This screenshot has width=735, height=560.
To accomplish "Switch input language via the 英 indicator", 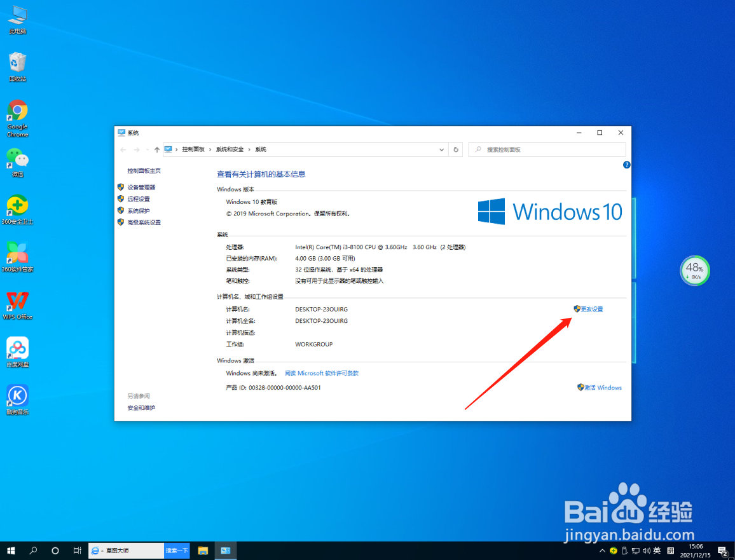I will tap(657, 550).
